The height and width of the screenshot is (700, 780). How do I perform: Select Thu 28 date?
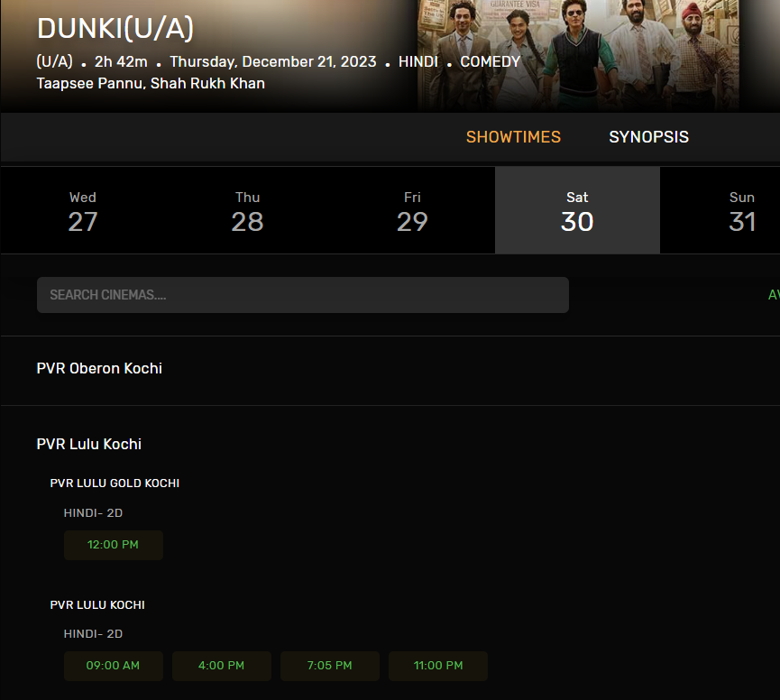(247, 211)
